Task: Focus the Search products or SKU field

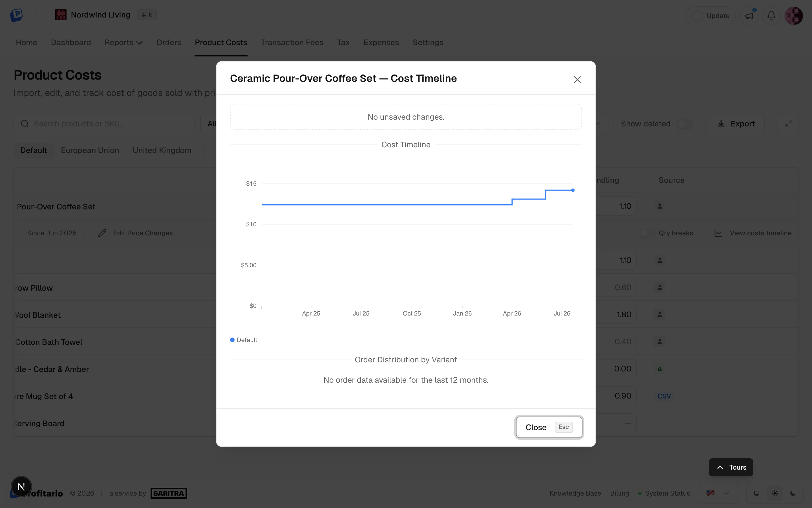Action: point(104,124)
